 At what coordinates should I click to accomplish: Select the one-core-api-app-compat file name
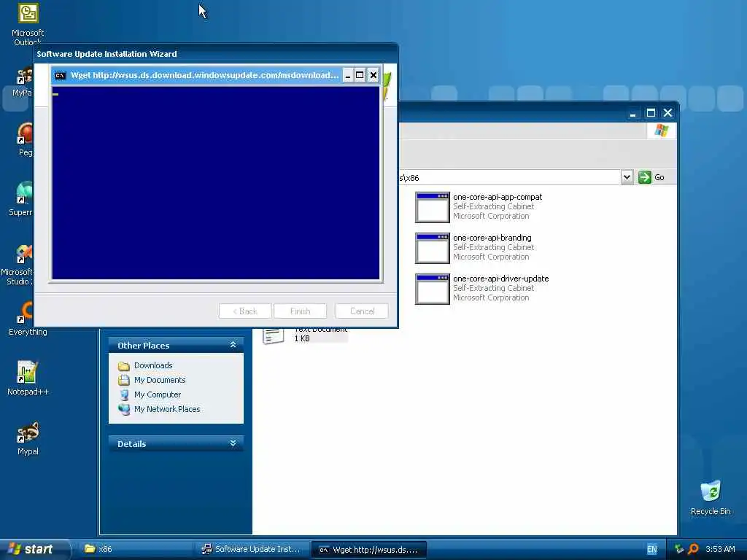[498, 197]
